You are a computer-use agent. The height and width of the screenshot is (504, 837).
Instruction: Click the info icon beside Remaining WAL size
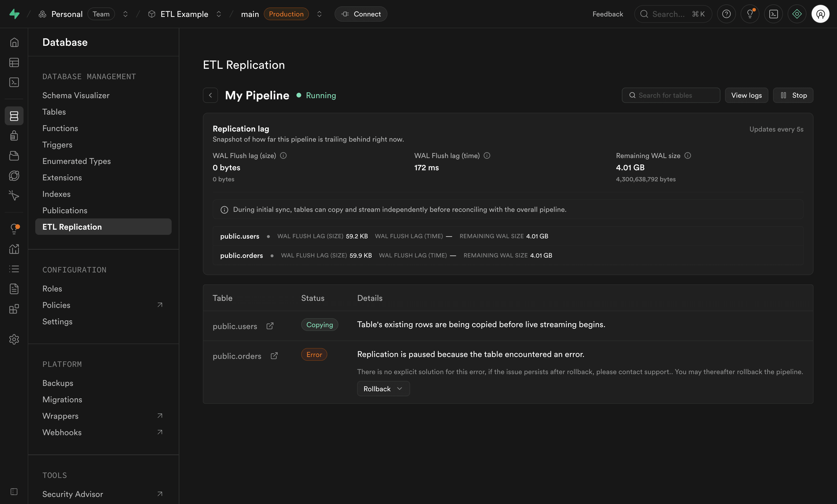click(x=687, y=155)
